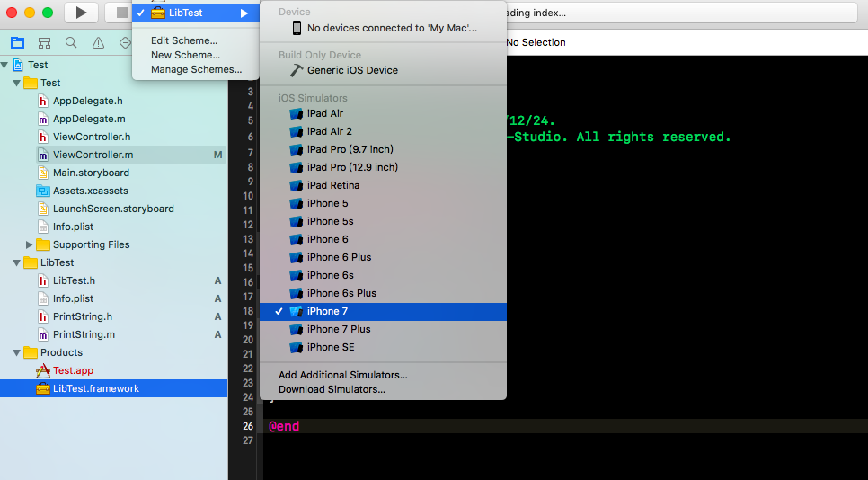
Task: Select Generic iOS Device destination
Action: coord(383,70)
